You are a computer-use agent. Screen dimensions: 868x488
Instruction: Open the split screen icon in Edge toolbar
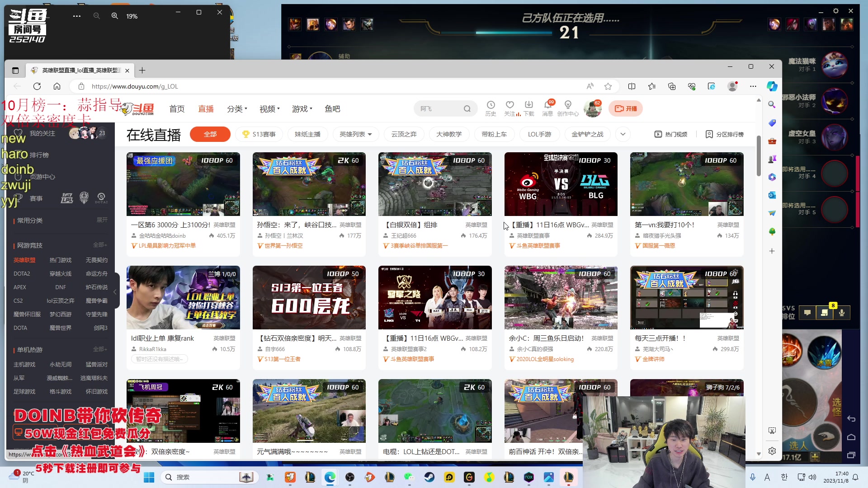pos(632,86)
